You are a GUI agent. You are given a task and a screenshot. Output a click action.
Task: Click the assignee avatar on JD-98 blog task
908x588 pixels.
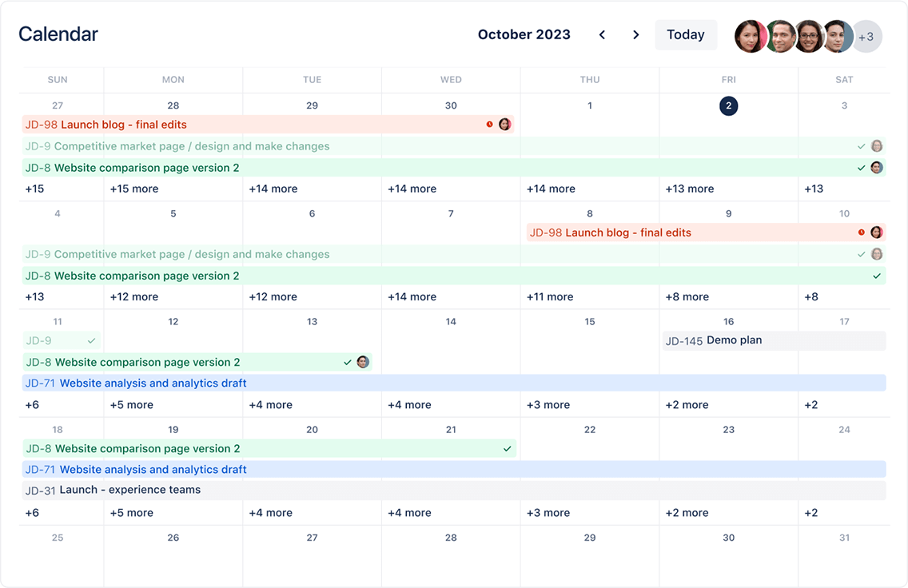[x=504, y=124]
